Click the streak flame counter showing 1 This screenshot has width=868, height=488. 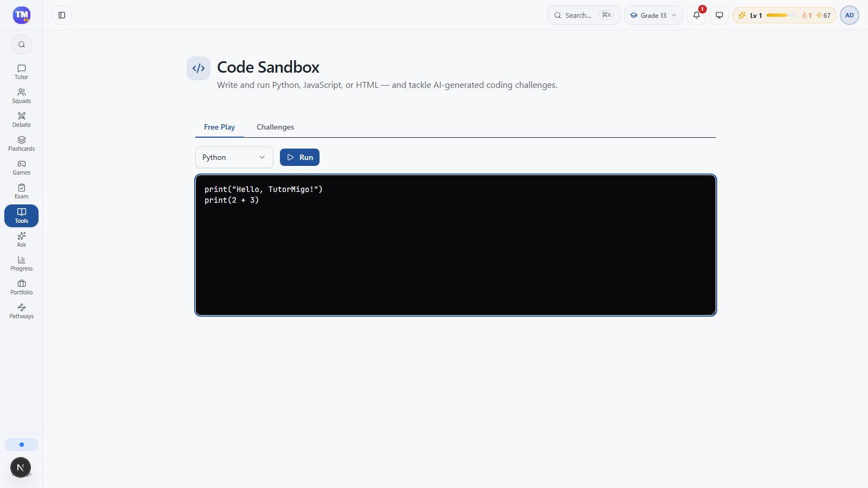807,15
